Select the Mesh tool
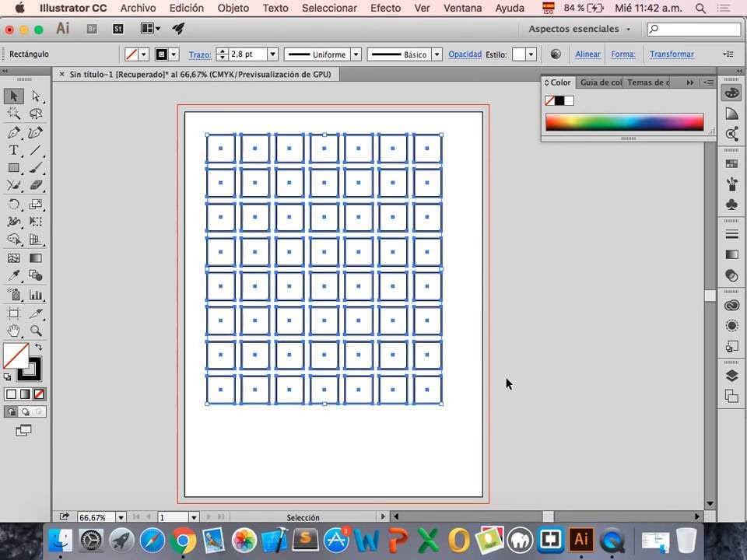The height and width of the screenshot is (560, 747). pyautogui.click(x=13, y=258)
